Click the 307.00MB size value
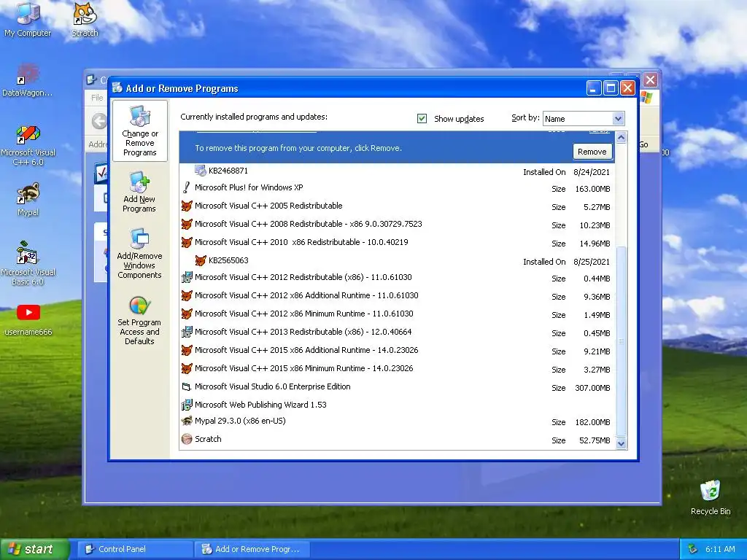 click(x=592, y=388)
